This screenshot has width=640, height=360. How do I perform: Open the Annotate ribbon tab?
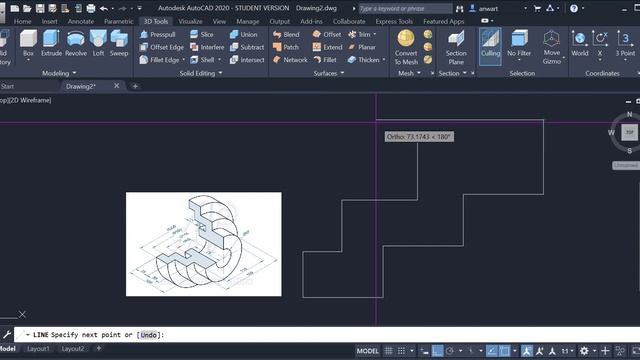coord(81,21)
